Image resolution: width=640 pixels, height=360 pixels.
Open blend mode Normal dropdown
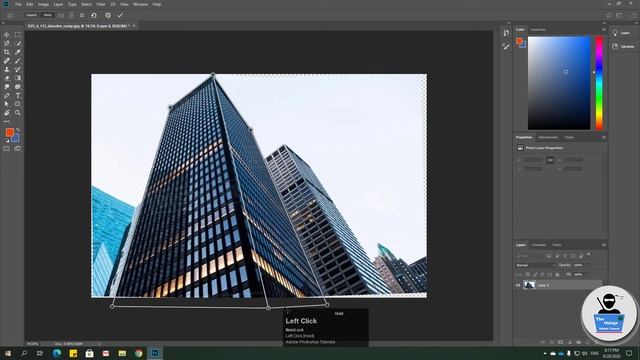[x=535, y=265]
